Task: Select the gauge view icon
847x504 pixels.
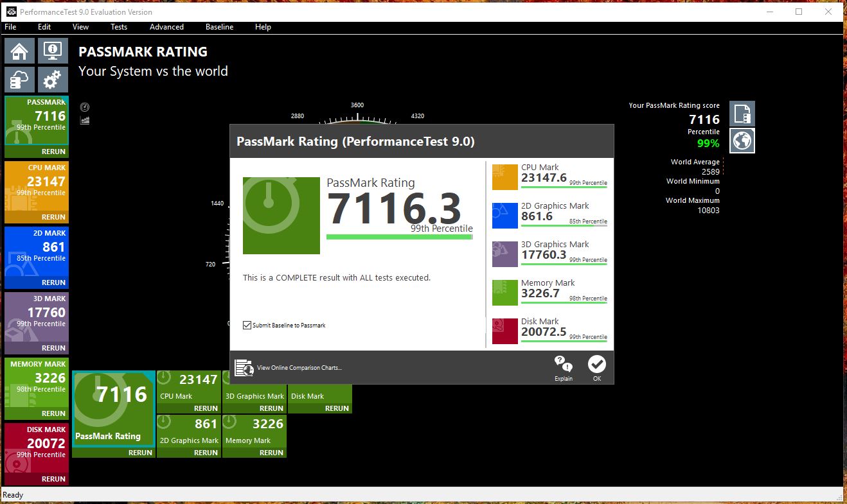Action: click(85, 107)
